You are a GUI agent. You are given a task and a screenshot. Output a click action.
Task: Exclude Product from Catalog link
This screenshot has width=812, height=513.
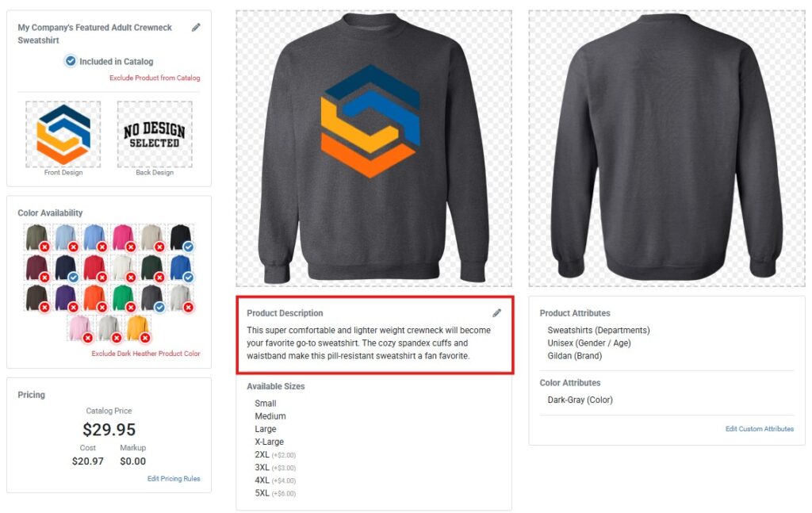(x=155, y=78)
